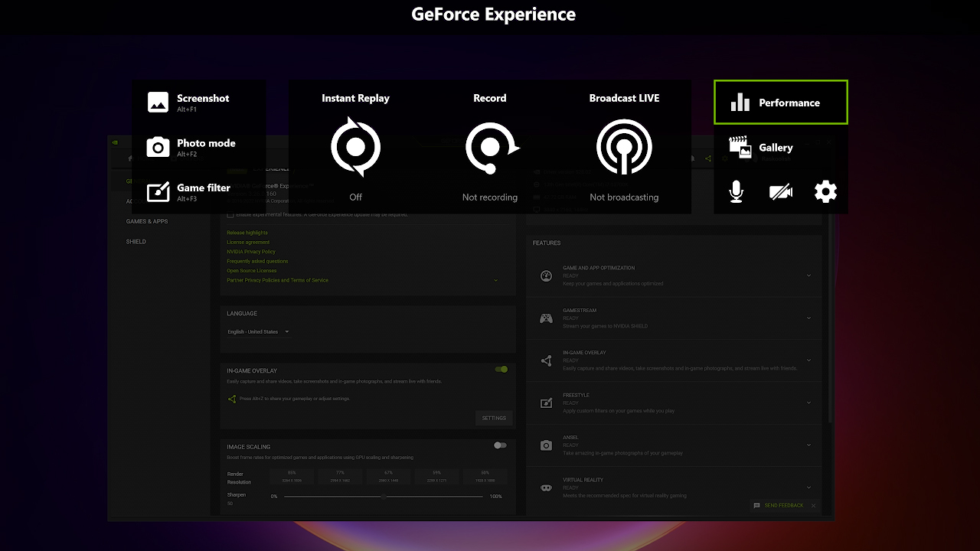Click the Freestyle feature icon

tap(546, 403)
